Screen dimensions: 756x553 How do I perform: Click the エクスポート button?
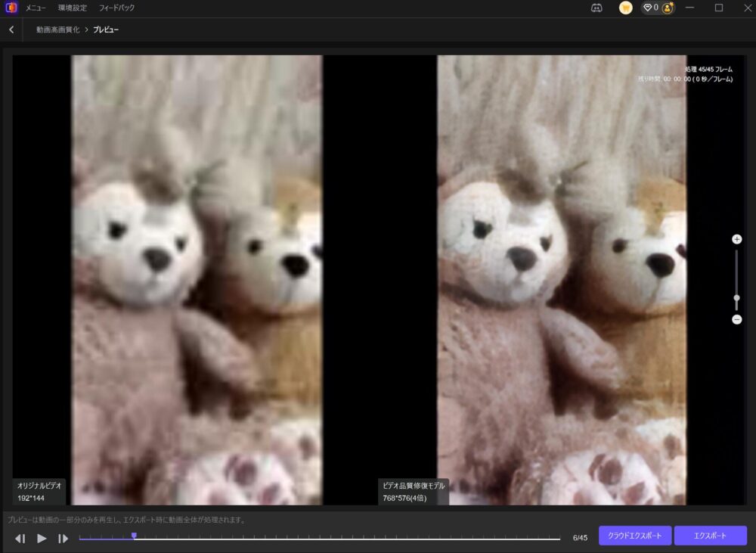(x=710, y=536)
